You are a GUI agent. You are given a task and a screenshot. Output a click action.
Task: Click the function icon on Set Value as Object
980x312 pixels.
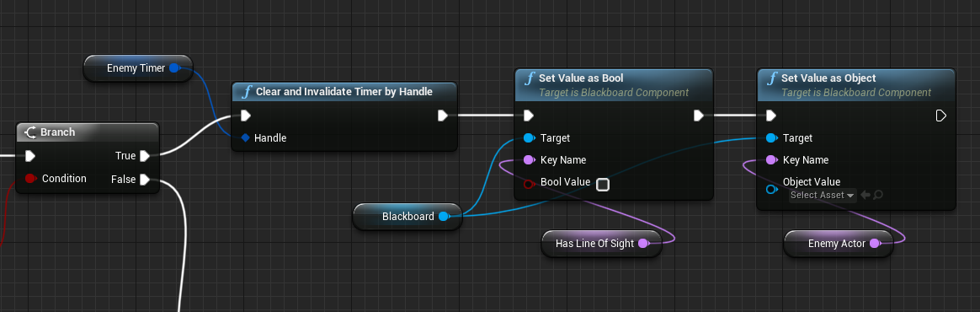coord(773,79)
